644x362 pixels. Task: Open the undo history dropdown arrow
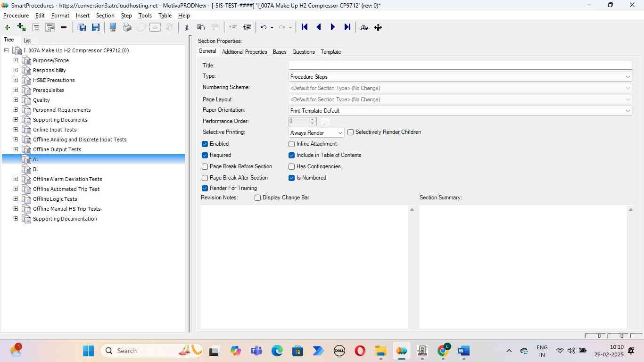click(272, 27)
